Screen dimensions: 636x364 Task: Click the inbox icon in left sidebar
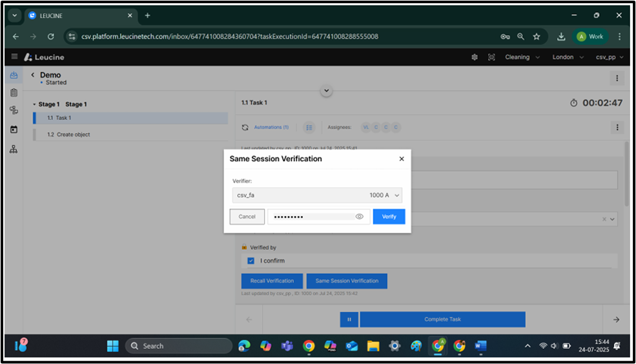tap(14, 76)
